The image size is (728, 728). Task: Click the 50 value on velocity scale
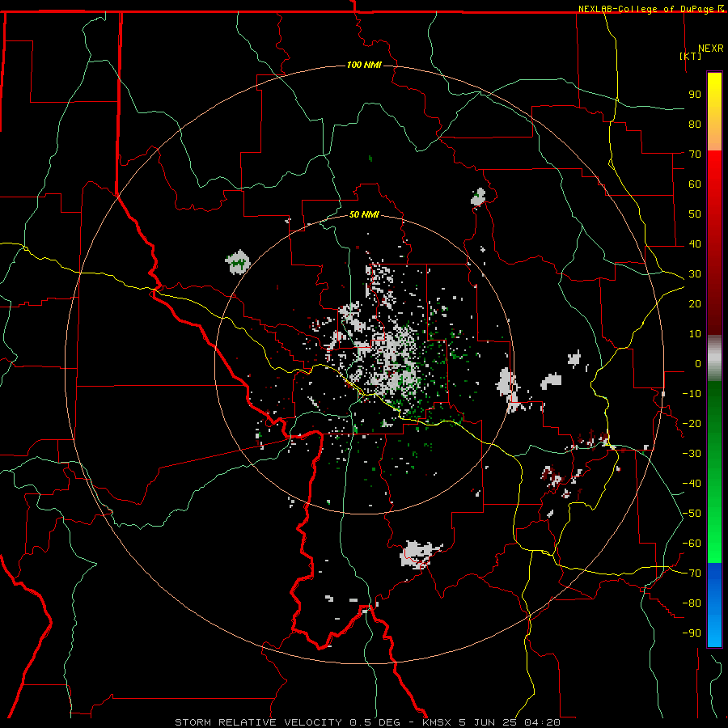click(695, 214)
